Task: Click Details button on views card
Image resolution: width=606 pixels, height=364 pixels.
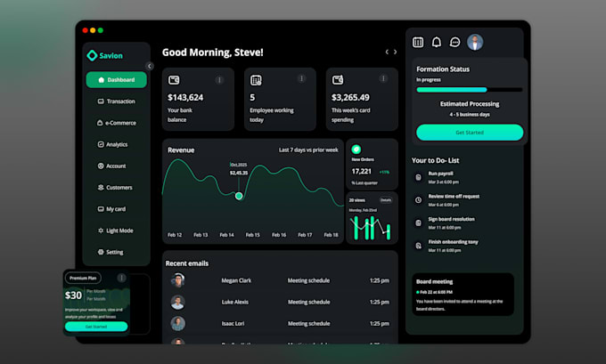Action: pyautogui.click(x=386, y=200)
